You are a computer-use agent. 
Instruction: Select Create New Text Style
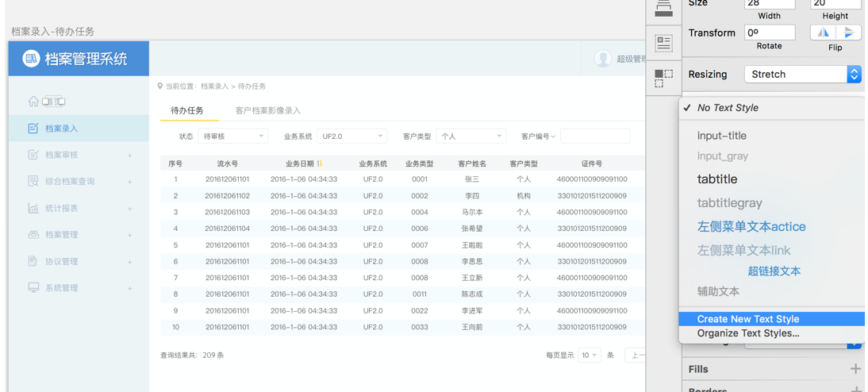pyautogui.click(x=771, y=319)
